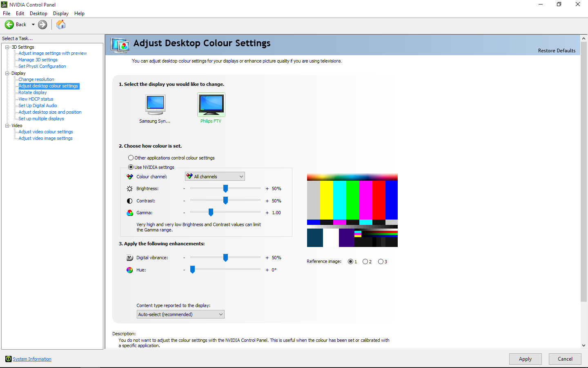Click the Forward arrow icon in toolbar
Image resolution: width=588 pixels, height=368 pixels.
tap(42, 25)
